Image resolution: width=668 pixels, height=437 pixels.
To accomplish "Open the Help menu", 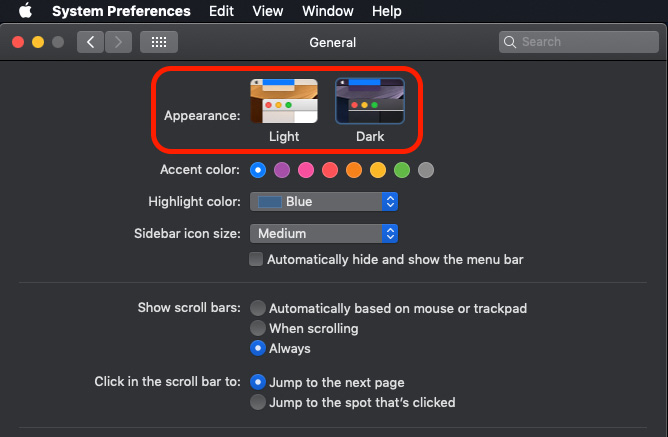I will coord(386,11).
